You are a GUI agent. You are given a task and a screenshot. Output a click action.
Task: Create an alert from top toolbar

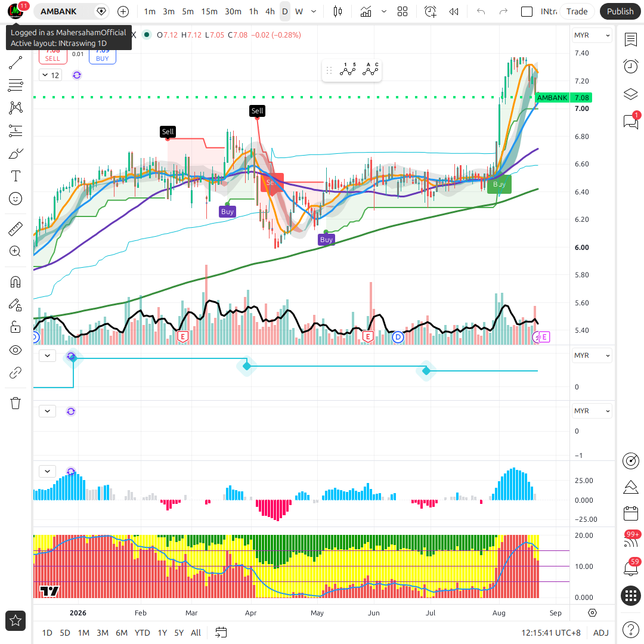pos(431,11)
